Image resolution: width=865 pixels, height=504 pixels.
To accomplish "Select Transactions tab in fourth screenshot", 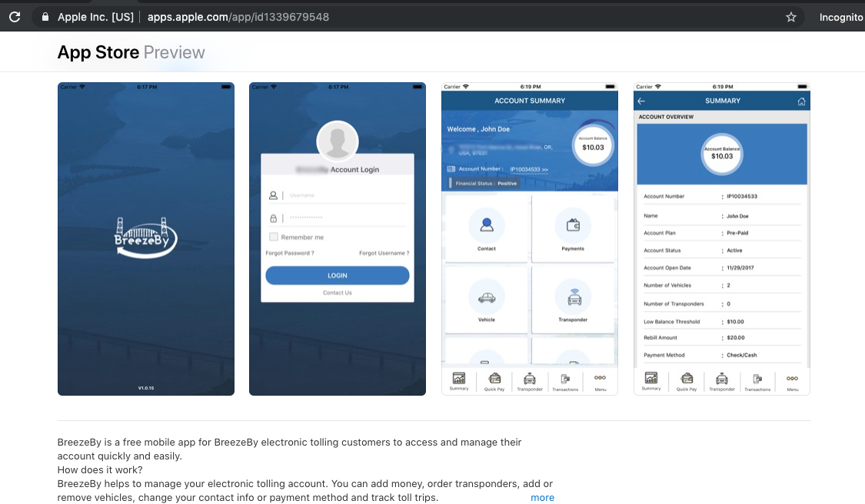I will click(757, 381).
